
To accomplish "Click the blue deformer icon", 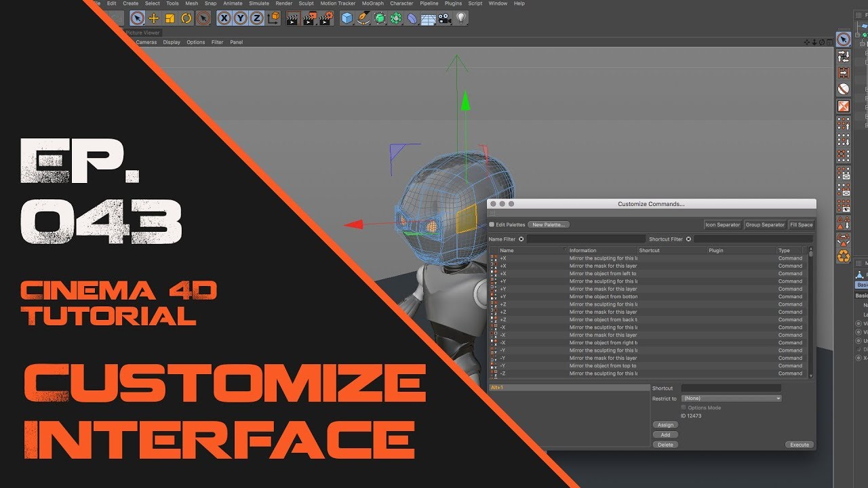I will [x=412, y=18].
